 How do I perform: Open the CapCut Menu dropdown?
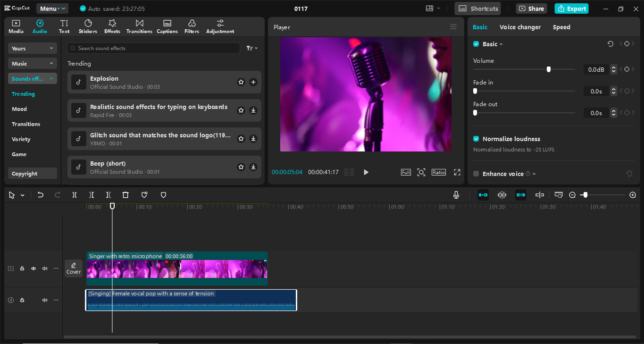tap(52, 8)
